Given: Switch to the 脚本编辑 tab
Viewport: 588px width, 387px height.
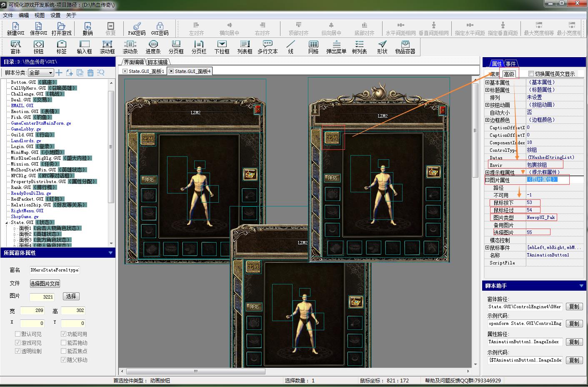Looking at the screenshot, I should [x=158, y=62].
